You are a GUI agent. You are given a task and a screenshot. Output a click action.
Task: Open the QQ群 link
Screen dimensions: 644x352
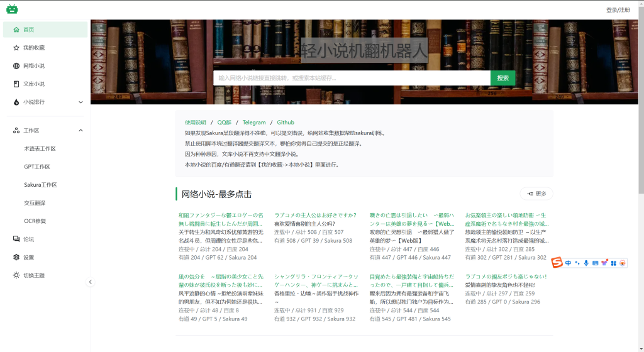tap(225, 122)
